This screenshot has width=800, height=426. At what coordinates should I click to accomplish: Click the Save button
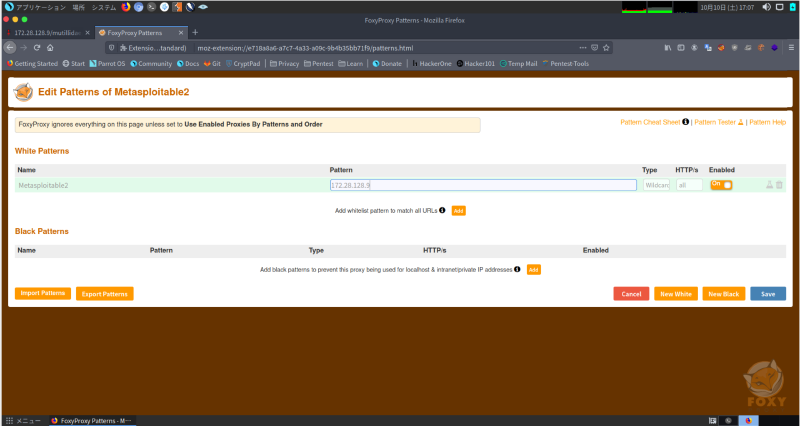tap(767, 294)
